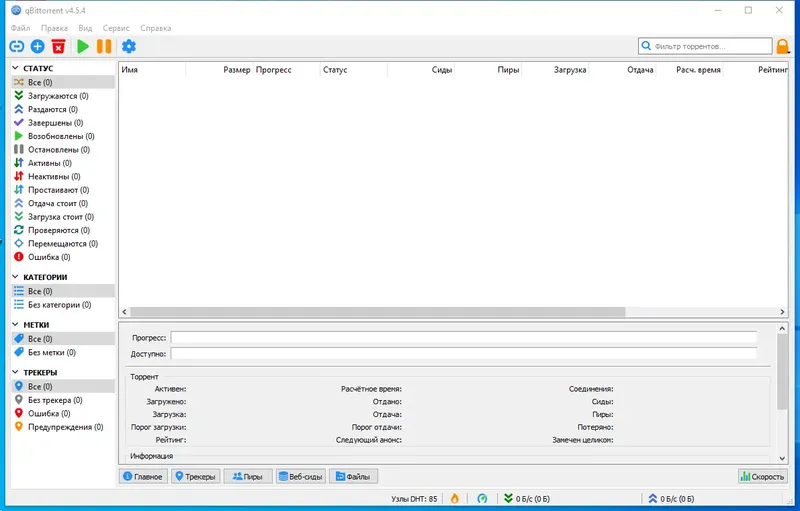Click the add torrent link icon
Image resolution: width=800 pixels, height=511 pixels.
(x=17, y=46)
